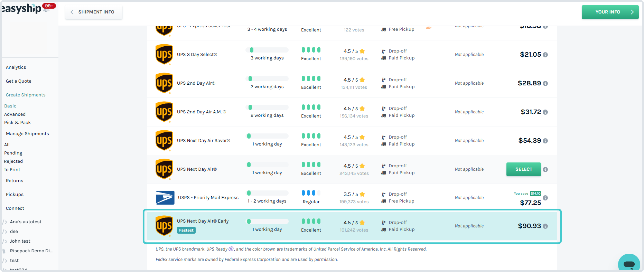Click Drop-off icon in UPS Next Day Air Early row
The image size is (644, 272).
pyautogui.click(x=383, y=223)
